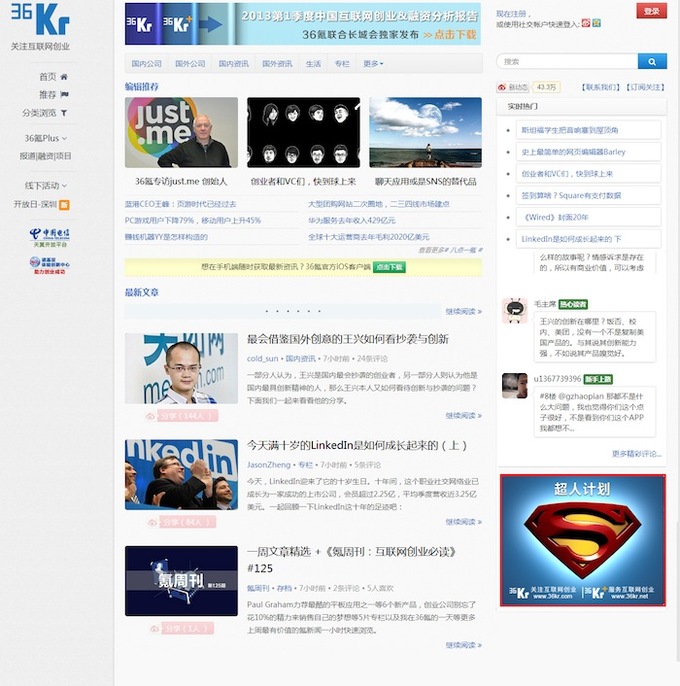Click inside the 搜索 search field
This screenshot has height=686, width=680.
click(x=567, y=62)
